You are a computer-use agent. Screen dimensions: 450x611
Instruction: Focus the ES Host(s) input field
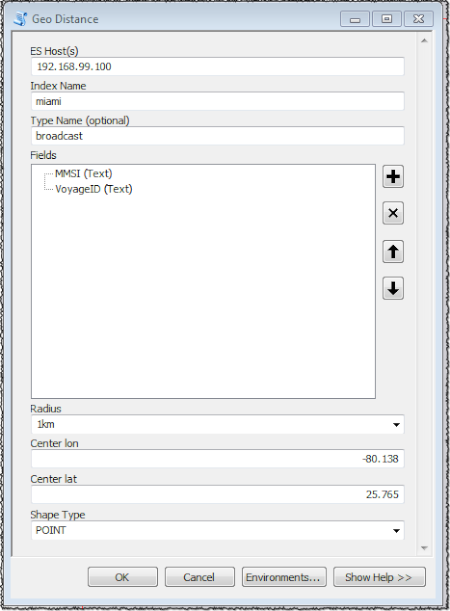(217, 67)
